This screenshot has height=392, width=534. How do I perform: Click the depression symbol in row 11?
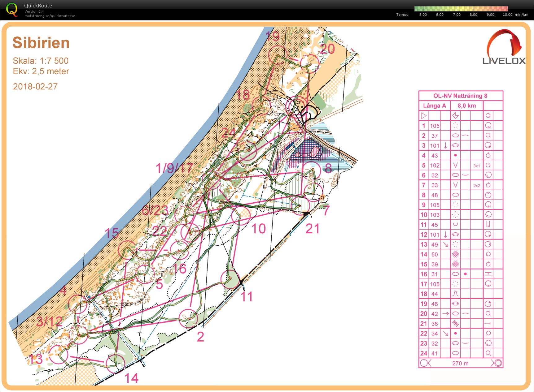click(455, 225)
